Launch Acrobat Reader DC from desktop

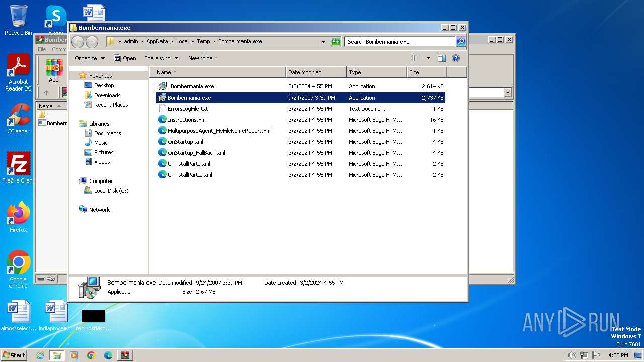click(18, 73)
